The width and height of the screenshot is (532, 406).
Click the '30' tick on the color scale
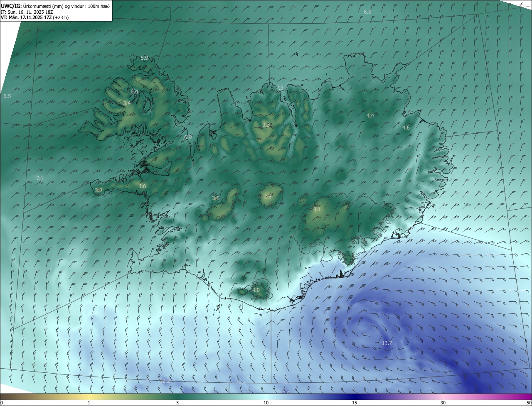click(443, 403)
